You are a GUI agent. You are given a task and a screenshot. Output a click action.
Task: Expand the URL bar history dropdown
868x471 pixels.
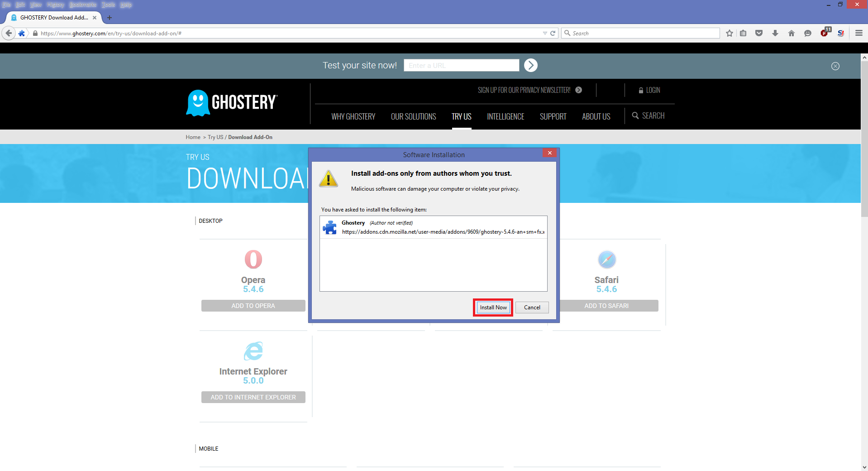click(x=545, y=33)
